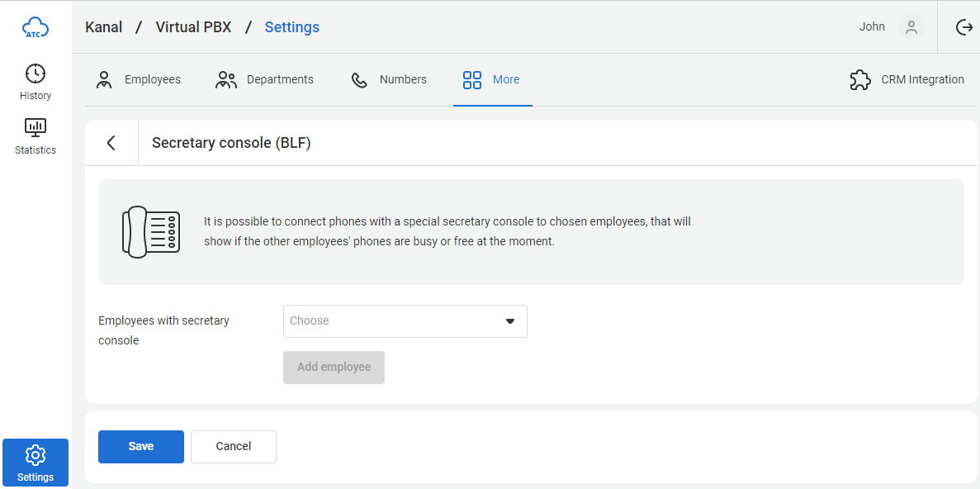Click the Add employee button

334,368
